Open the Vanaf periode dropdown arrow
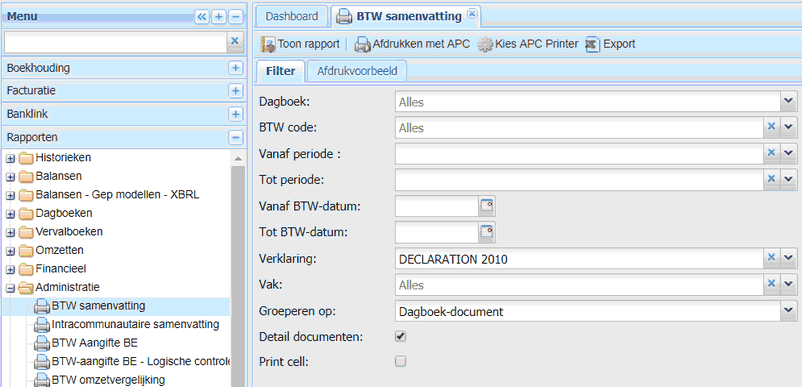802x387 pixels. (x=789, y=153)
